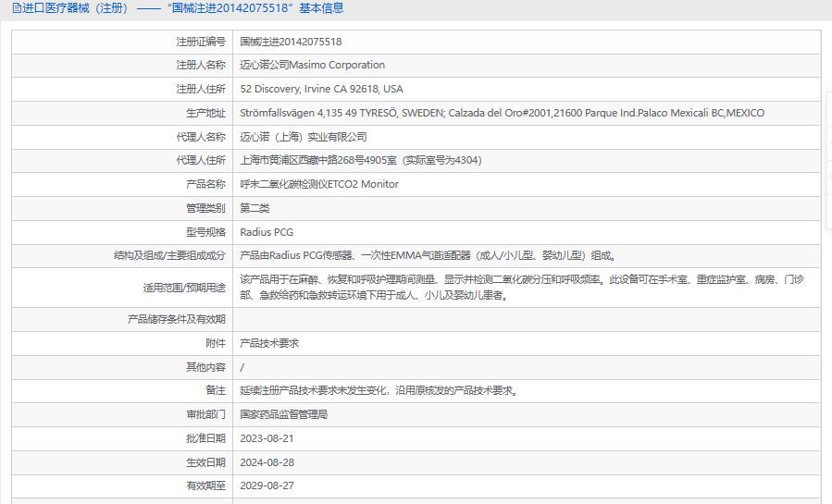Select the Strömfallsvägen production address text
The image size is (832, 504).
point(502,113)
